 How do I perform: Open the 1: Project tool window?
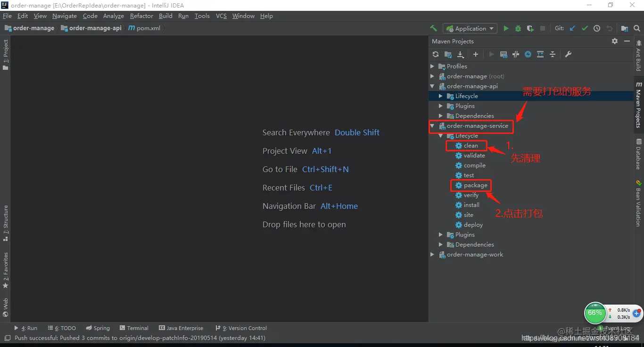pyautogui.click(x=6, y=55)
